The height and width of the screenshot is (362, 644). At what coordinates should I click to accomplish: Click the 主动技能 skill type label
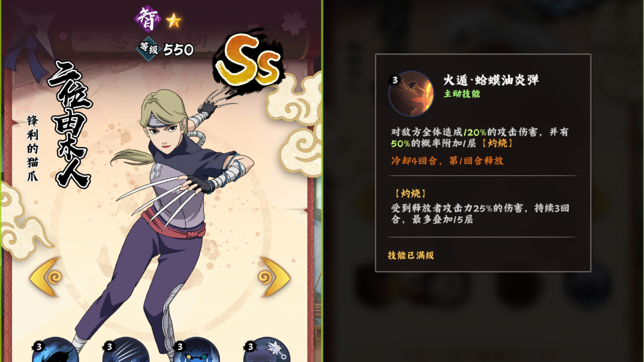coord(462,94)
